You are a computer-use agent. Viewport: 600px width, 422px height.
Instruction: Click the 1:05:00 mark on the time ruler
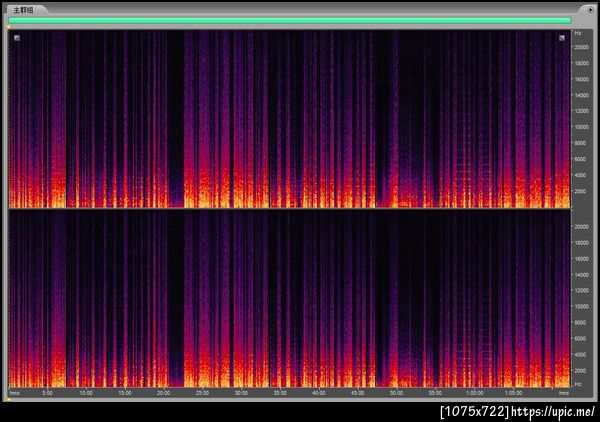514,393
